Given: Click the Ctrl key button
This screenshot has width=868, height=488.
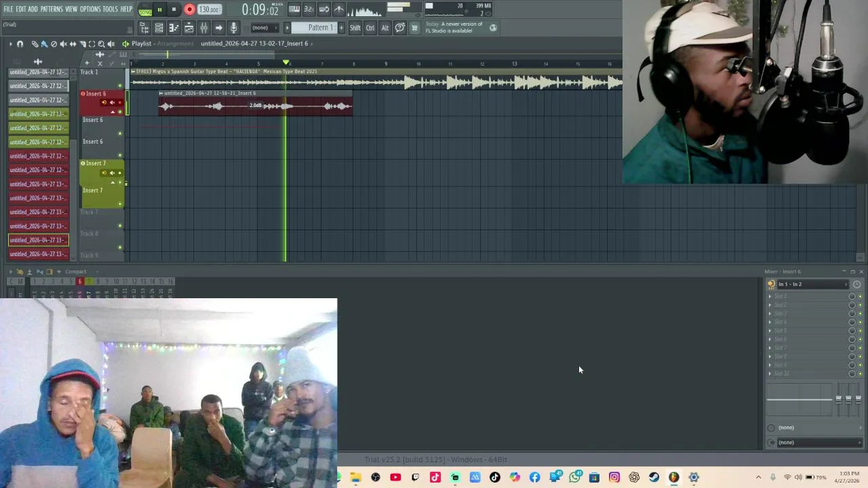Looking at the screenshot, I should [x=370, y=28].
